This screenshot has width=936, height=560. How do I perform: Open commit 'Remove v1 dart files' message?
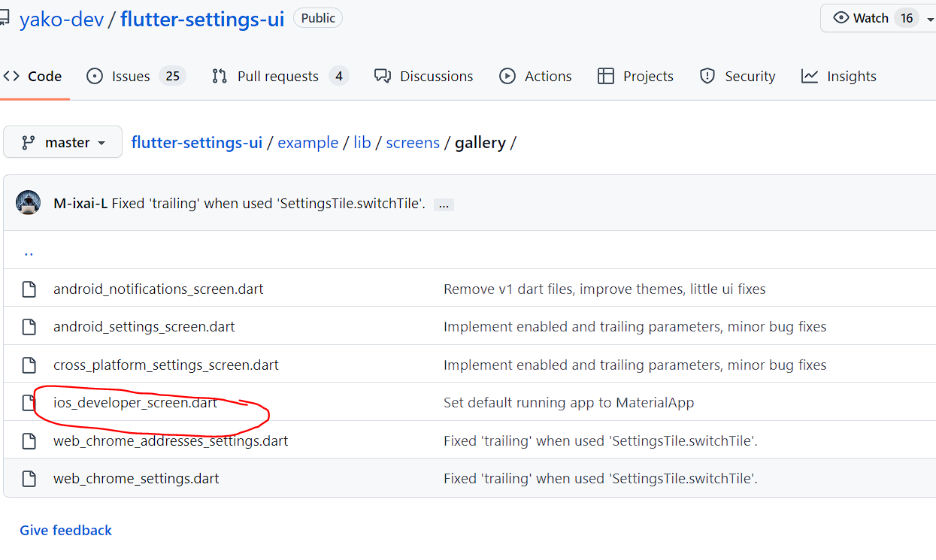(x=604, y=289)
